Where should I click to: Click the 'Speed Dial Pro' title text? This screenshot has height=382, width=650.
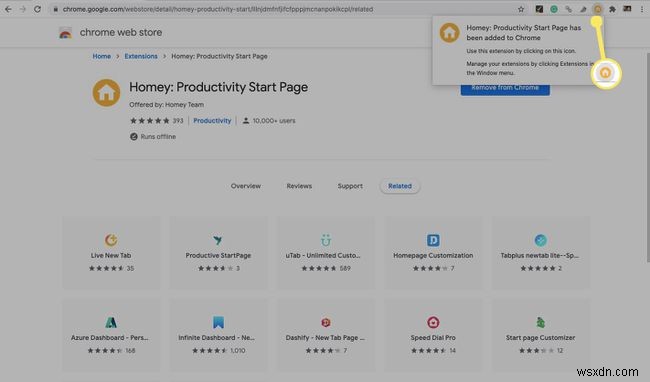click(433, 338)
